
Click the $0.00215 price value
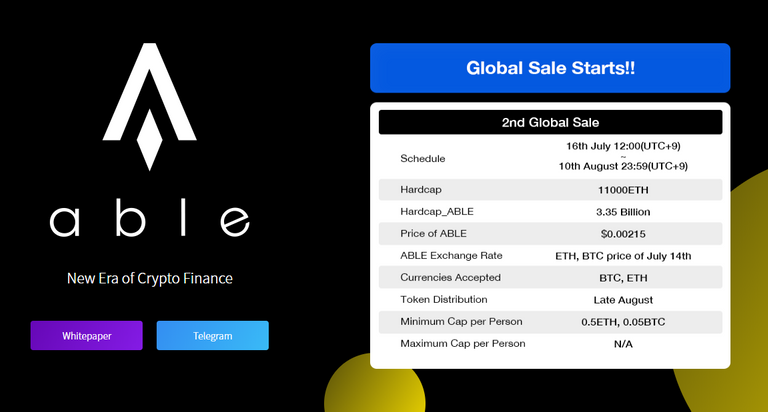pos(623,234)
